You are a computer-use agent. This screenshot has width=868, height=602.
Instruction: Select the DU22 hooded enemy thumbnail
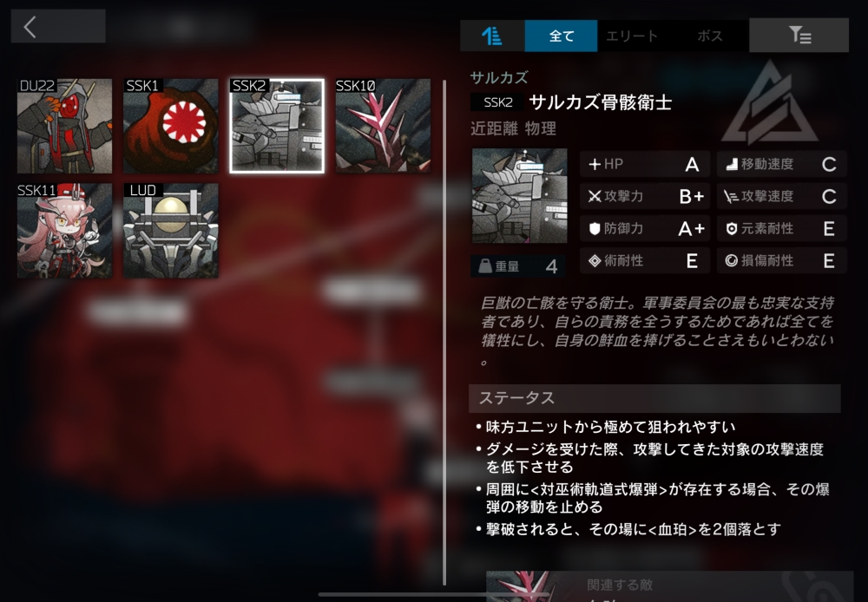tap(65, 126)
